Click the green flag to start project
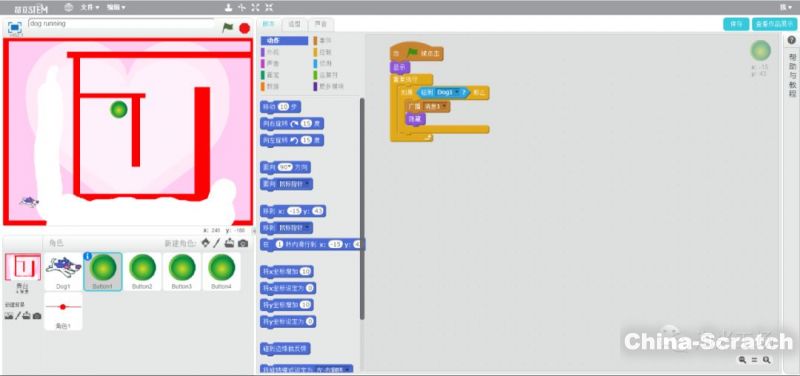The width and height of the screenshot is (800, 376). pos(228,28)
